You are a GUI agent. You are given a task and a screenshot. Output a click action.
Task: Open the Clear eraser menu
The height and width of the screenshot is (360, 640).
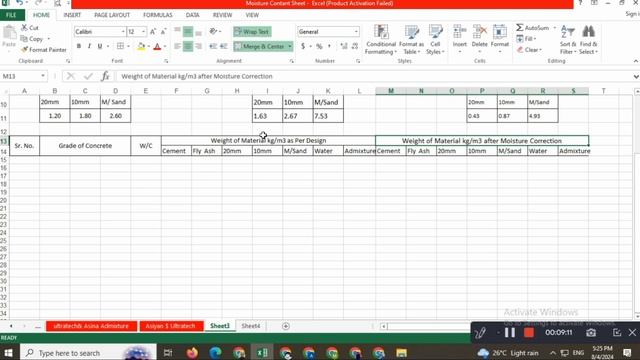[529, 50]
